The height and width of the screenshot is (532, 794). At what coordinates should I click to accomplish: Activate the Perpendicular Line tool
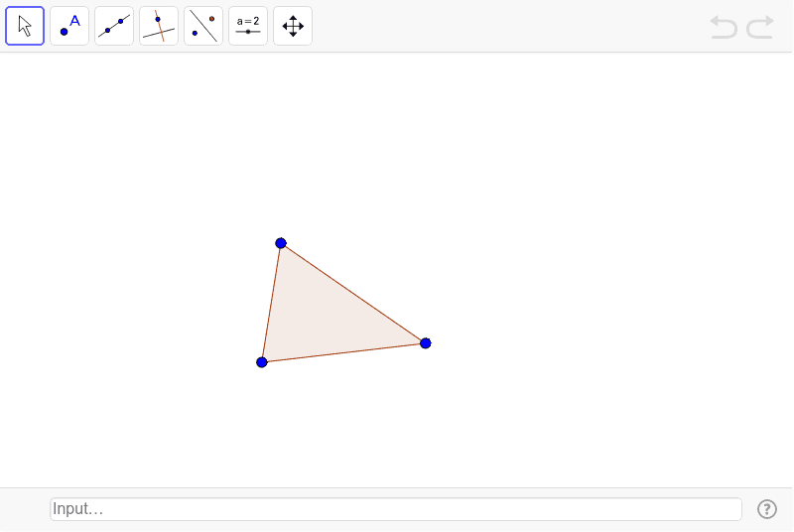tap(159, 26)
